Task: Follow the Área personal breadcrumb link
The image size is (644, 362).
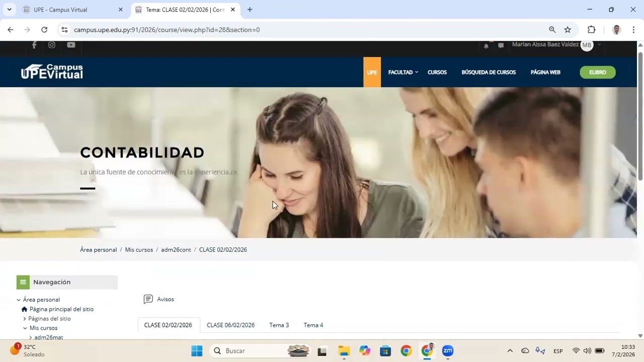Action: coord(99,249)
